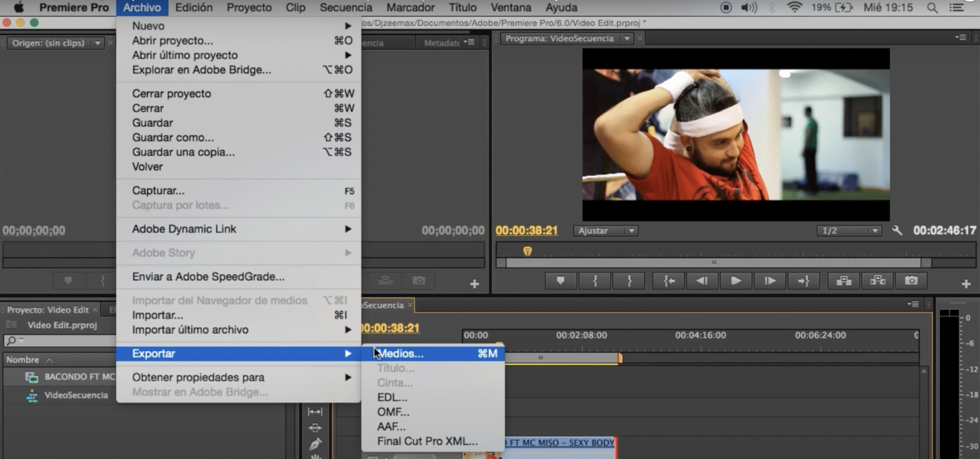
Task: Choose Final Cut Pro XML... export option
Action: point(427,441)
